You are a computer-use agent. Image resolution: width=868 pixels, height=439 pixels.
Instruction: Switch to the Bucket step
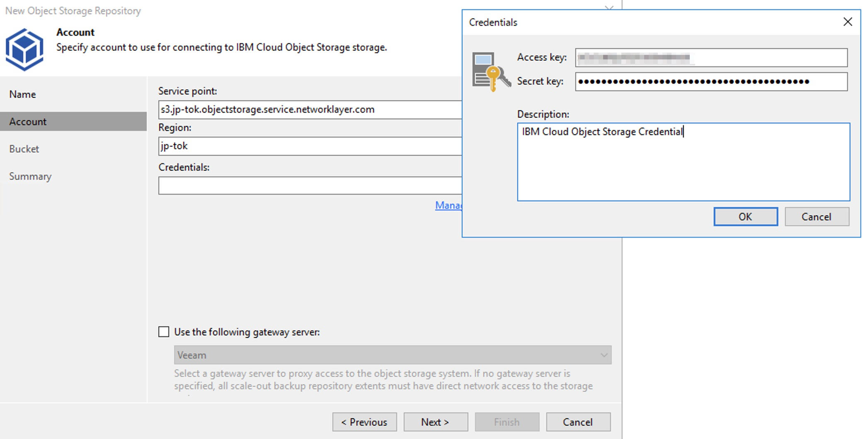[24, 149]
